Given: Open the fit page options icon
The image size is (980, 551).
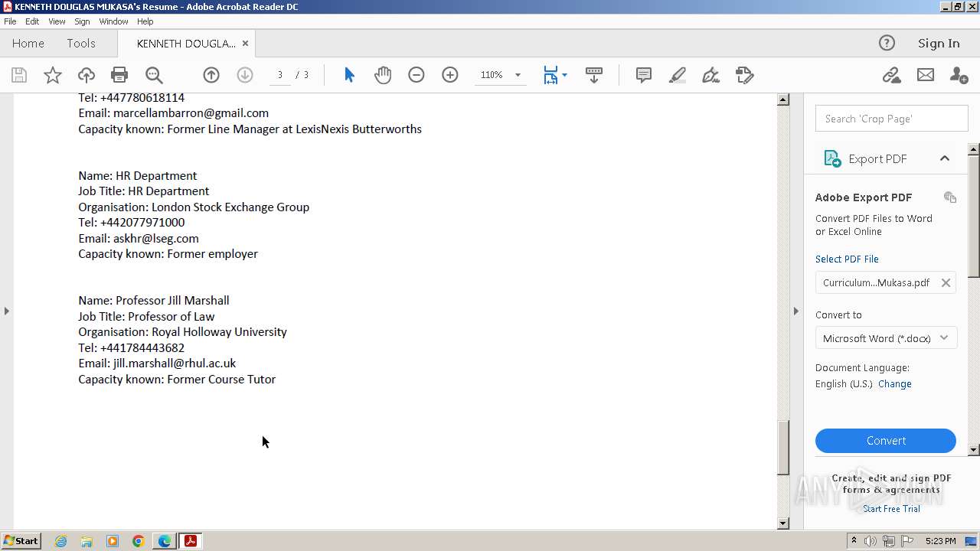Looking at the screenshot, I should (x=555, y=75).
